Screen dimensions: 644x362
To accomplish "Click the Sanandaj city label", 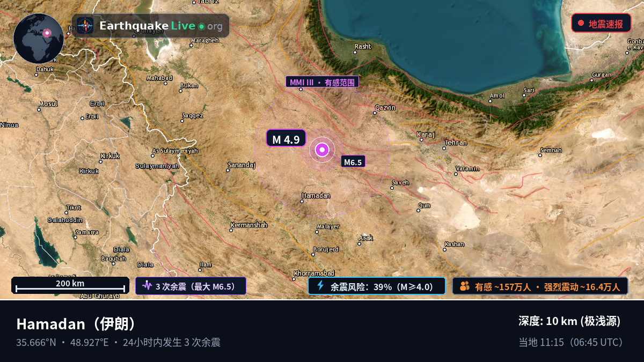I will tap(242, 165).
